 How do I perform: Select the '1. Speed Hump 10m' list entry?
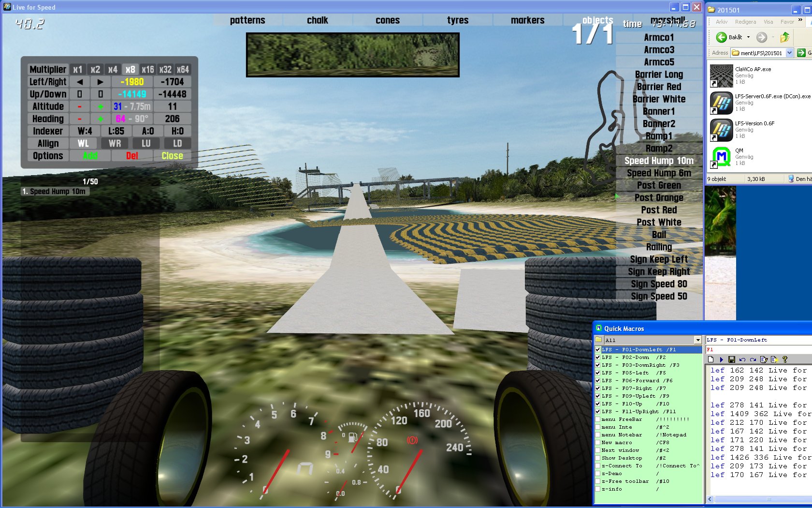click(x=55, y=191)
